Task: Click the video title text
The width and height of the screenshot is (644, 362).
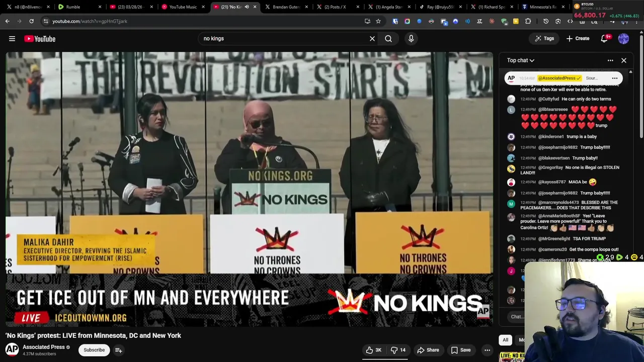Action: pos(93,335)
